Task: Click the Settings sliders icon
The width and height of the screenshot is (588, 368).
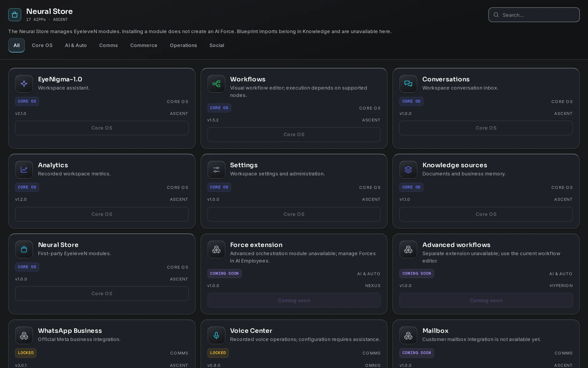Action: (x=216, y=170)
